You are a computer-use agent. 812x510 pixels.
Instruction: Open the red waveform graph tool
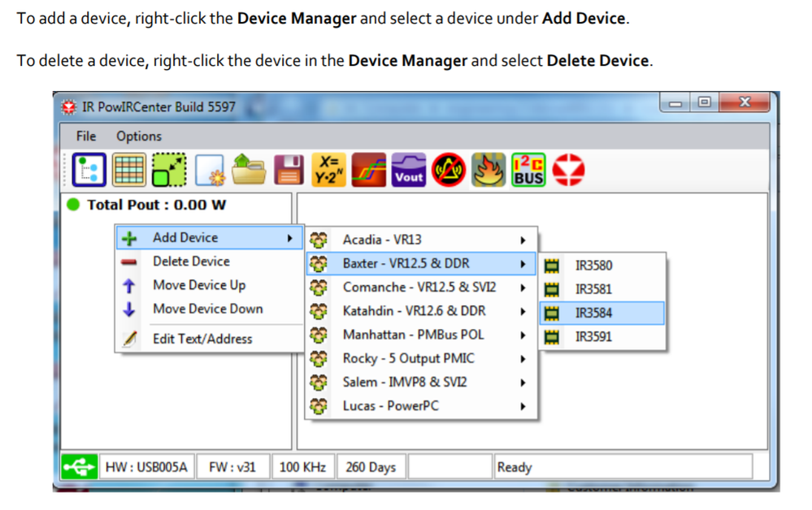click(369, 170)
